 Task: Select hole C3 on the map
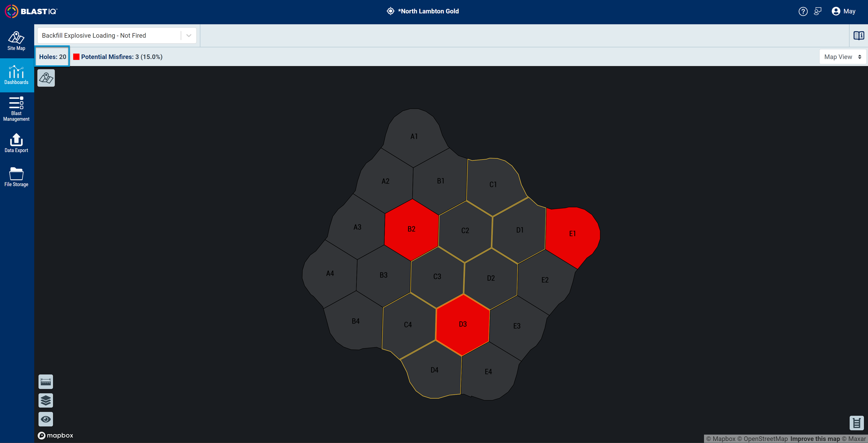437,277
